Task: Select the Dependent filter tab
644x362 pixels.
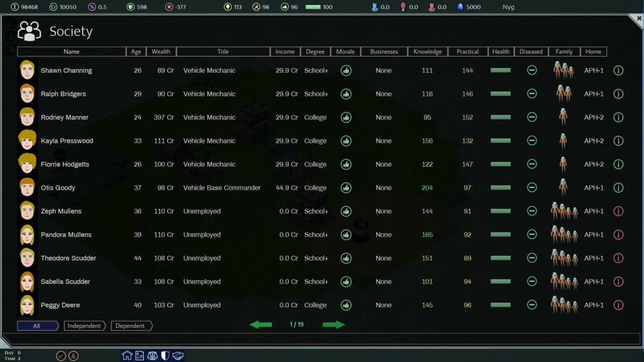Action: (131, 326)
